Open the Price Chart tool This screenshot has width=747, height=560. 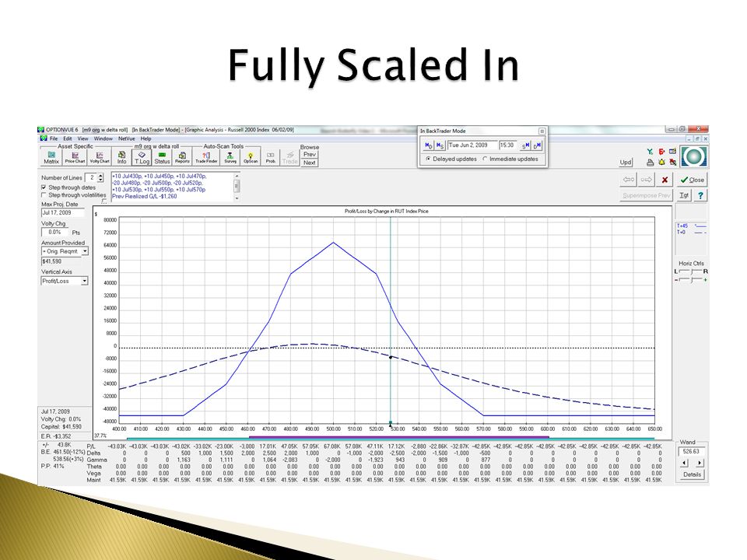(75, 157)
